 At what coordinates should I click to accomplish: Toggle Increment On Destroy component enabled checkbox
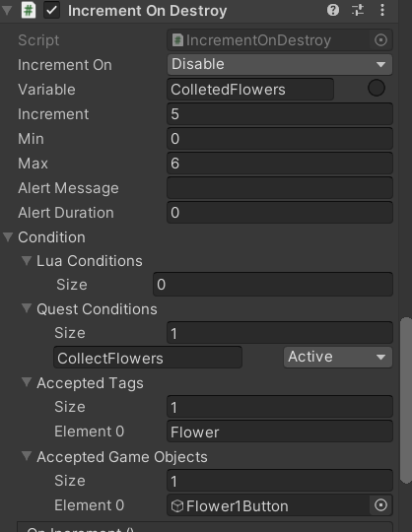point(51,10)
